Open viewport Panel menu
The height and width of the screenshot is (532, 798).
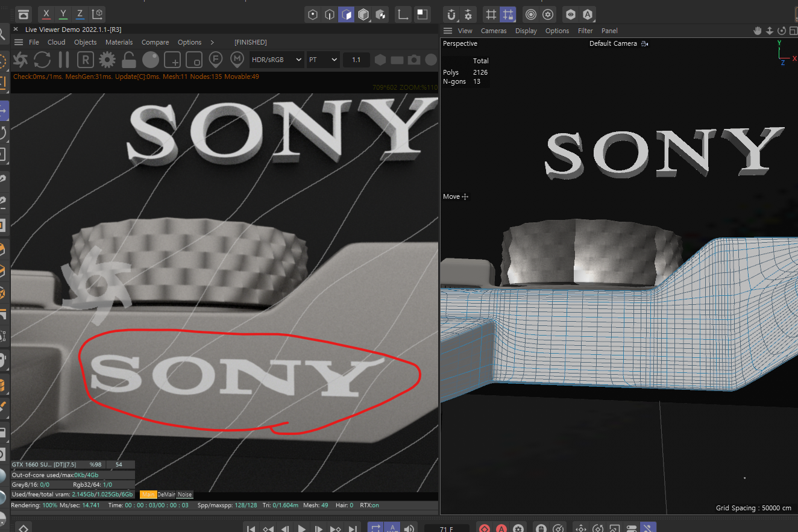pos(609,31)
